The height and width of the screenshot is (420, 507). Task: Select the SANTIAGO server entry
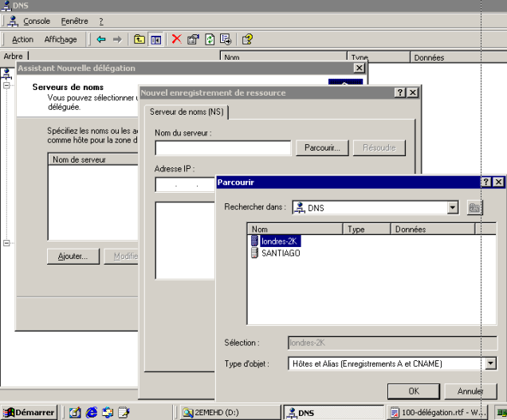[280, 253]
